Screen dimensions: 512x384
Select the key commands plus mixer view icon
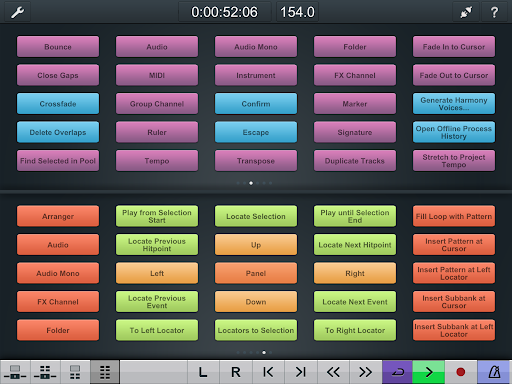(x=45, y=372)
